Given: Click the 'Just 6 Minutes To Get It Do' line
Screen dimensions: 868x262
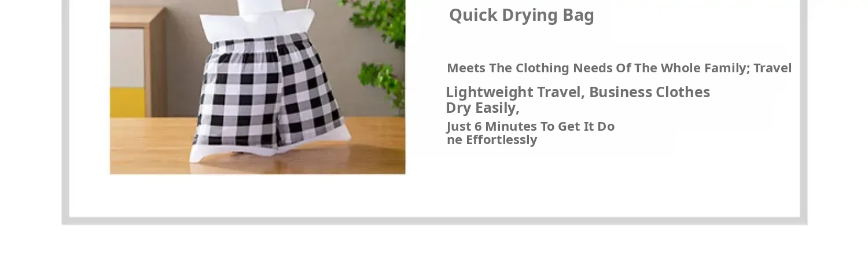Looking at the screenshot, I should [531, 126].
